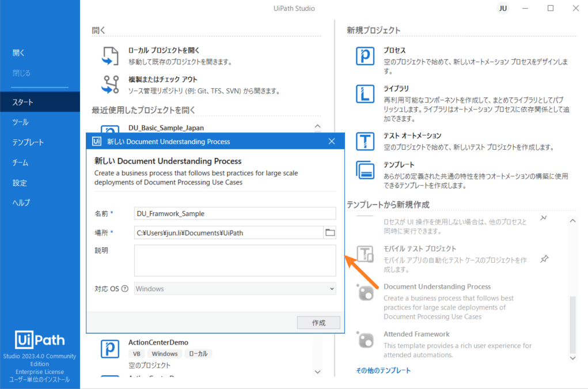This screenshot has width=588, height=389.
Task: Click the 作成 button
Action: 318,323
